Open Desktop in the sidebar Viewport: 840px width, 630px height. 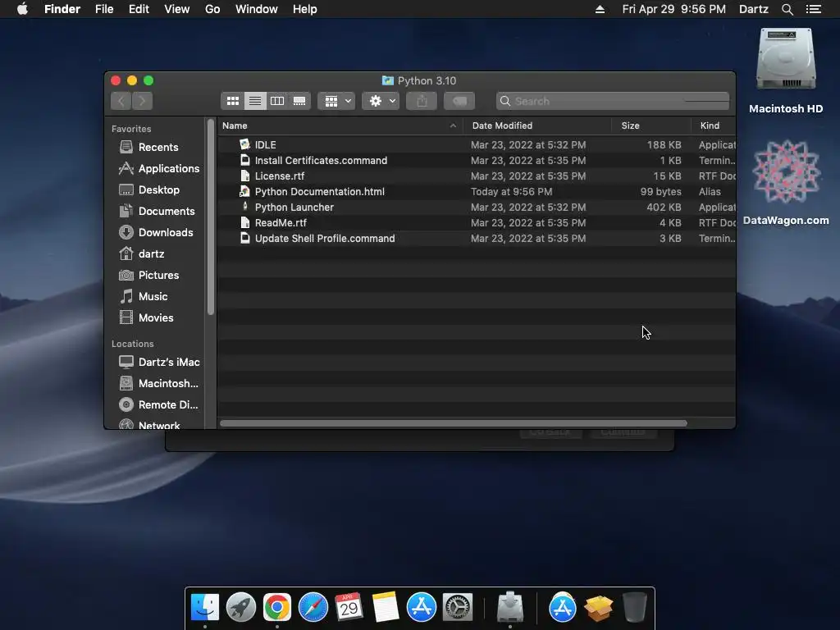(x=149, y=189)
